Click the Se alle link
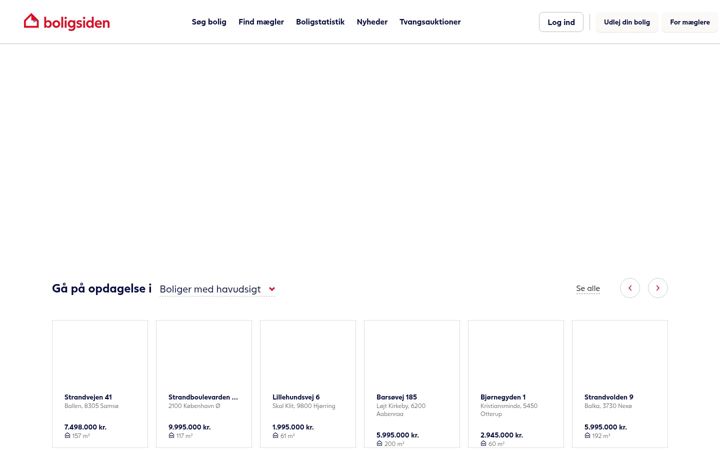 588,288
